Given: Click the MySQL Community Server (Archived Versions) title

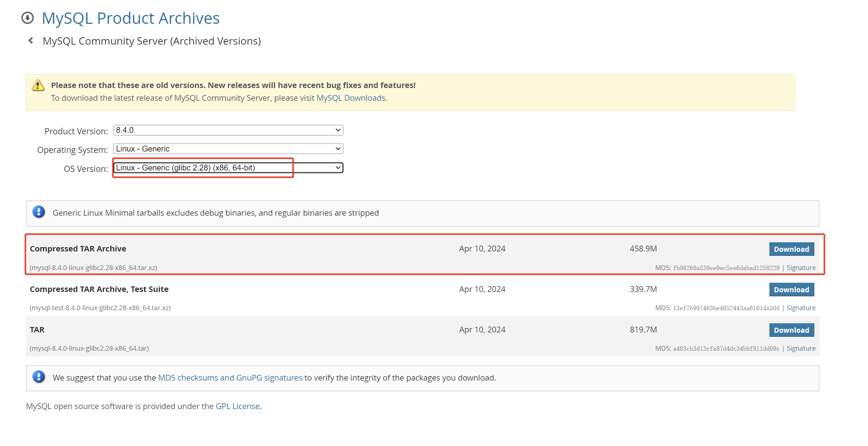Looking at the screenshot, I should pos(152,41).
